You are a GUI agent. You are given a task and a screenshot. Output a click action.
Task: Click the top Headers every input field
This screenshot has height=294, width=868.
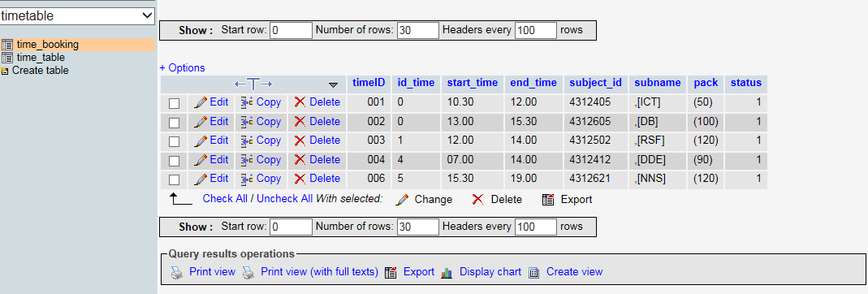pos(536,30)
